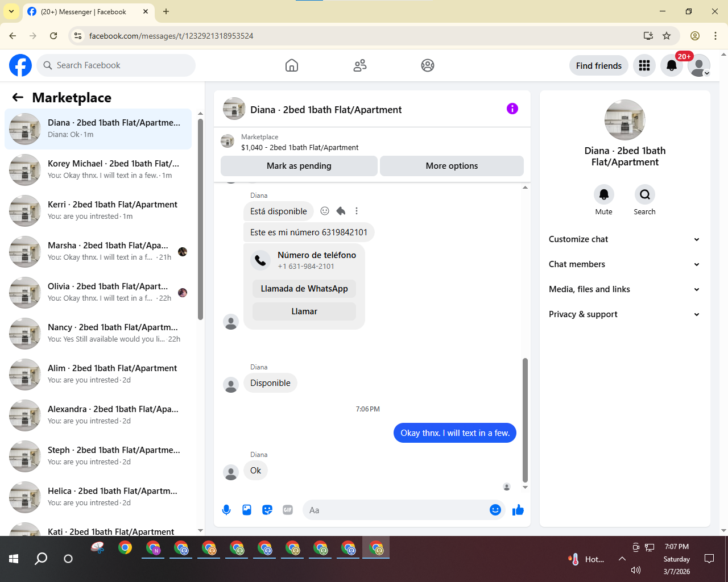Expand Customize chat section

pos(625,239)
